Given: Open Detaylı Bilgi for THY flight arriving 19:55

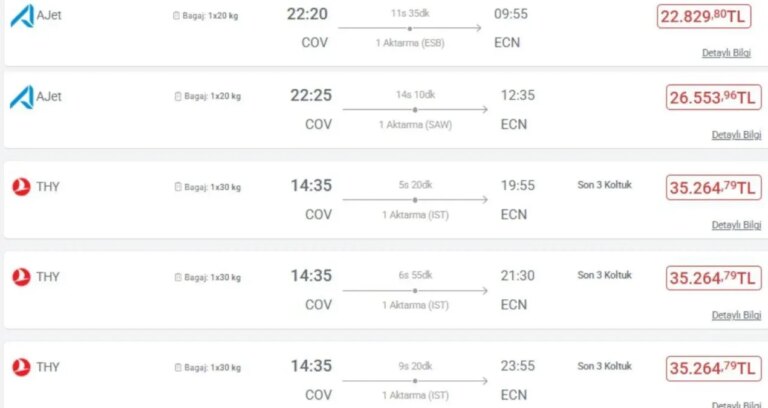Looking at the screenshot, I should point(737,225).
